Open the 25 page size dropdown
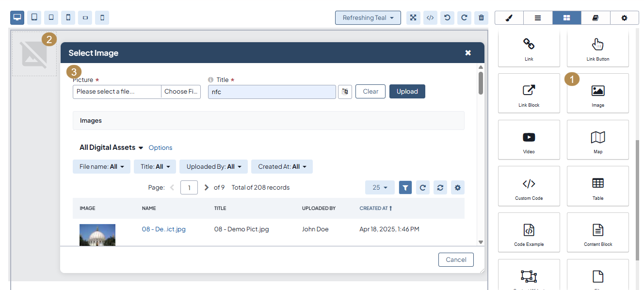 coord(380,188)
